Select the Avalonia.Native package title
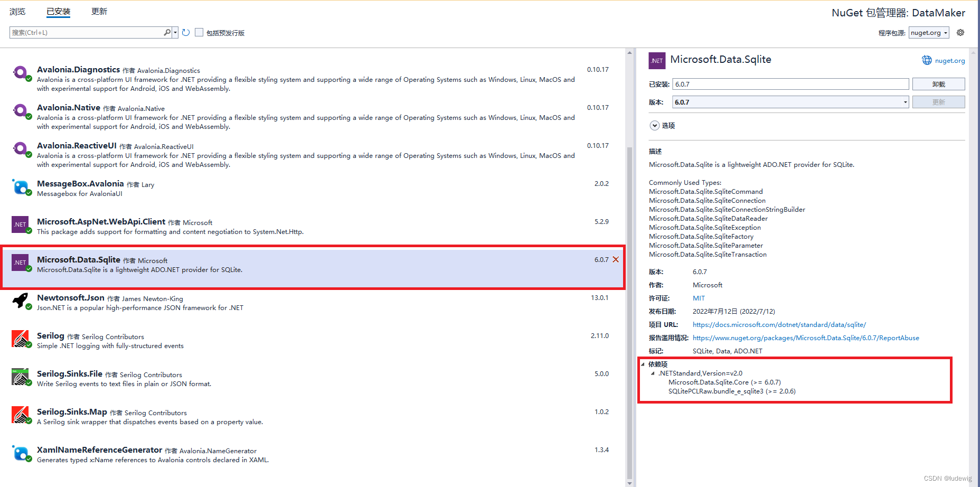Screen dimensions: 980x487 click(x=69, y=108)
